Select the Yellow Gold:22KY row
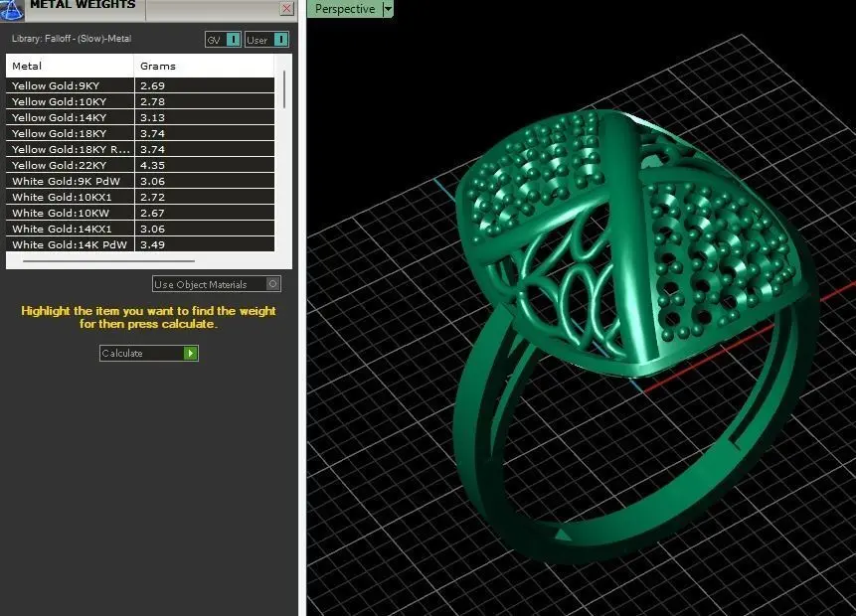Viewport: 856px width, 616px height. pos(140,165)
